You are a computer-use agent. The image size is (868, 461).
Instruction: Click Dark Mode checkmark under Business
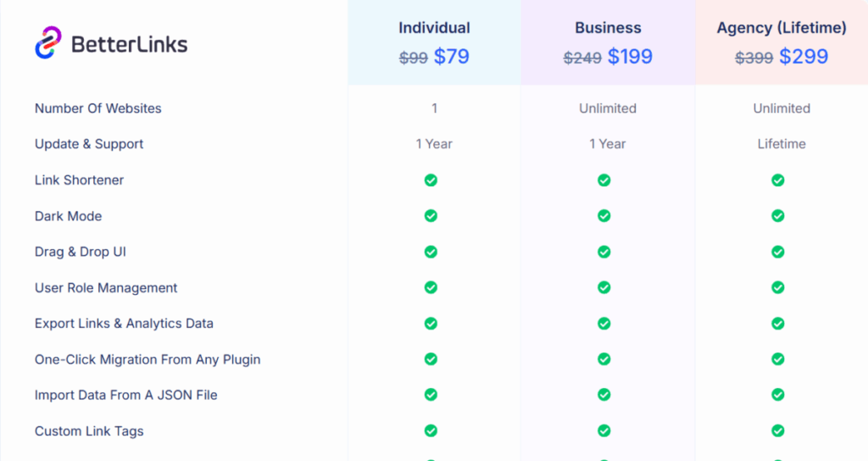pos(604,216)
